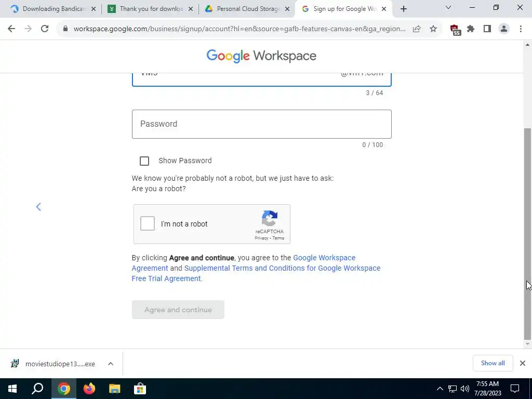Open Windows taskbar search
Screen dimensions: 532x399
[37, 389]
